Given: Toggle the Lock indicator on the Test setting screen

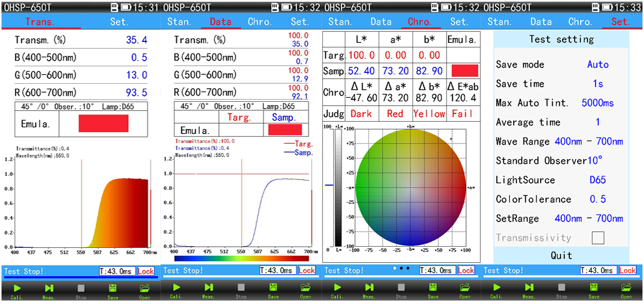Looking at the screenshot, I should pos(627,271).
